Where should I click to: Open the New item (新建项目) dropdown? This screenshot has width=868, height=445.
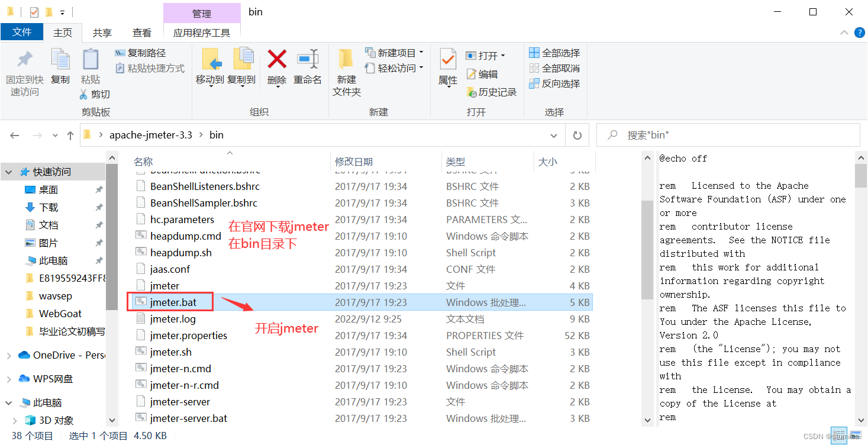click(394, 53)
